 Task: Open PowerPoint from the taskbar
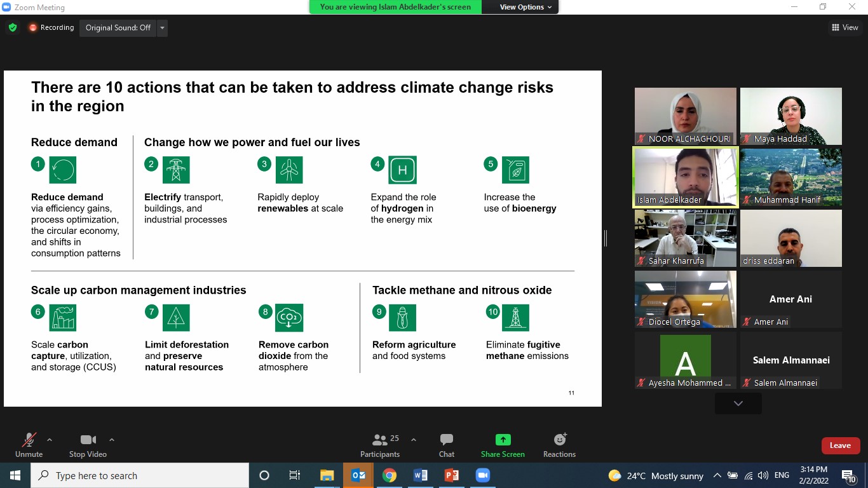coord(452,475)
